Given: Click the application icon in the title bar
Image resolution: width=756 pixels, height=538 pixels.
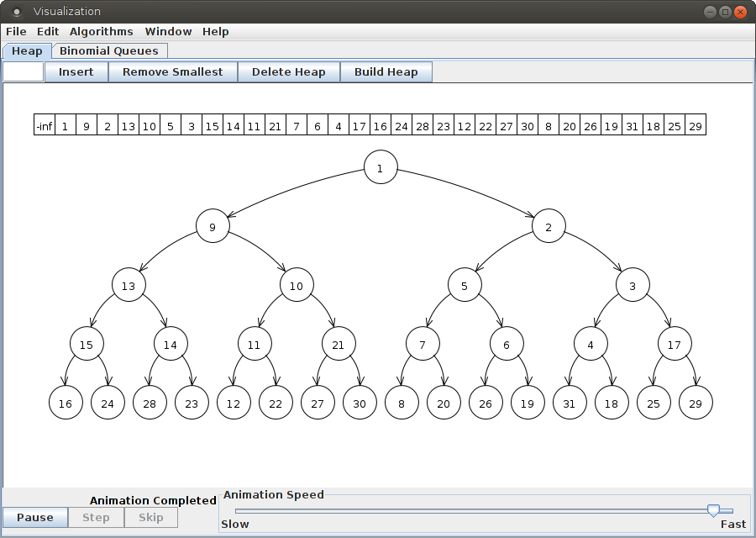Looking at the screenshot, I should coord(16,12).
